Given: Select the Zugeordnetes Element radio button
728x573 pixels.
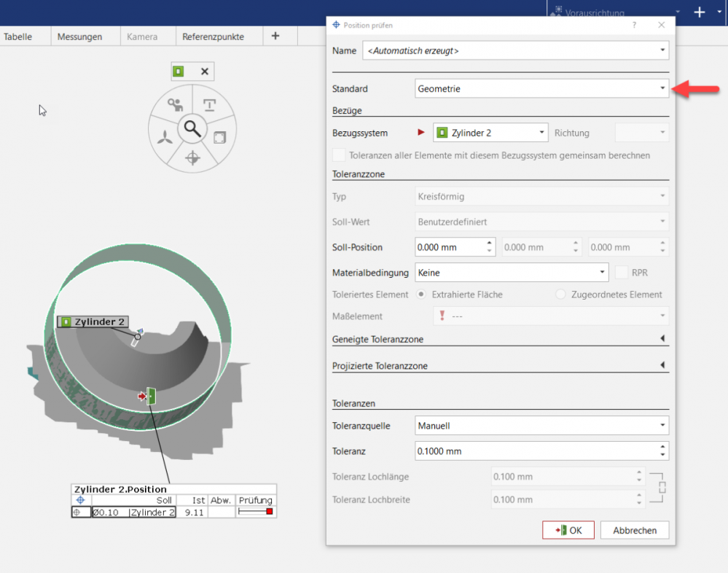Looking at the screenshot, I should pos(560,295).
